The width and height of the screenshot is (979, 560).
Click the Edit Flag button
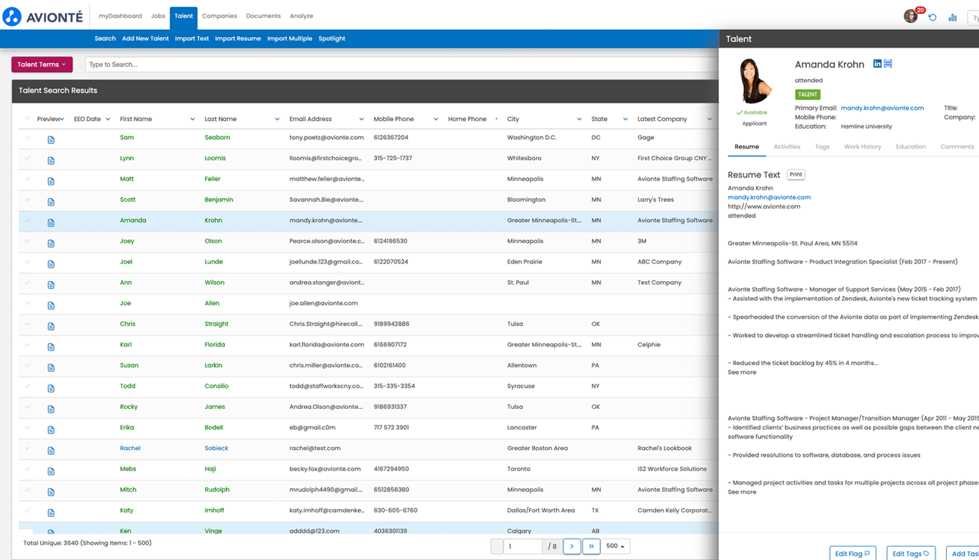pos(852,554)
